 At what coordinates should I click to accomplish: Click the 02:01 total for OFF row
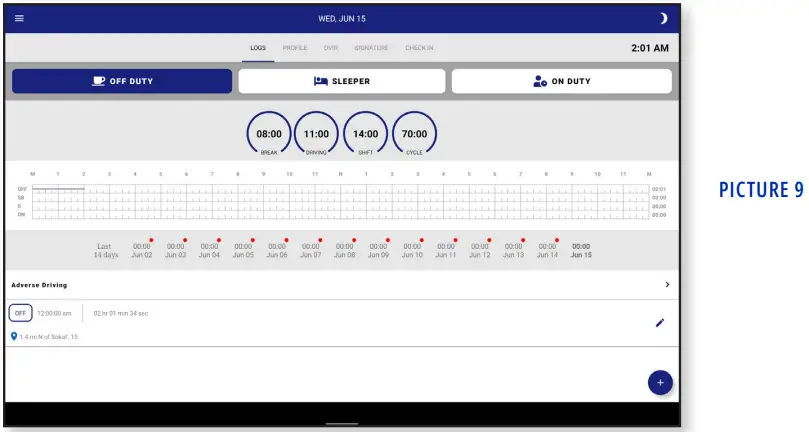[658, 189]
